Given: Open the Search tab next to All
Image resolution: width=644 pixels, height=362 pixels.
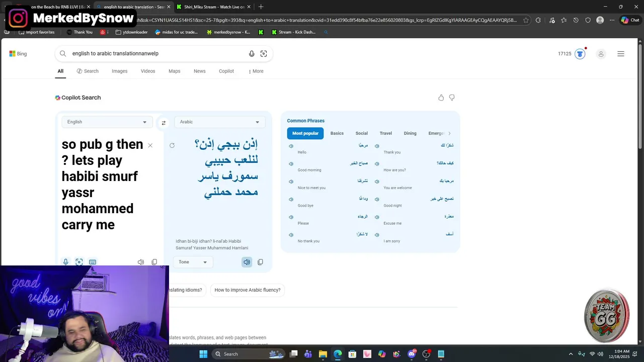Looking at the screenshot, I should [88, 71].
